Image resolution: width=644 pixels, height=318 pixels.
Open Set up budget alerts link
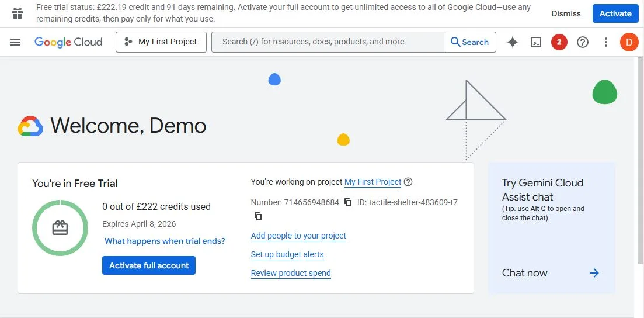[x=287, y=254]
